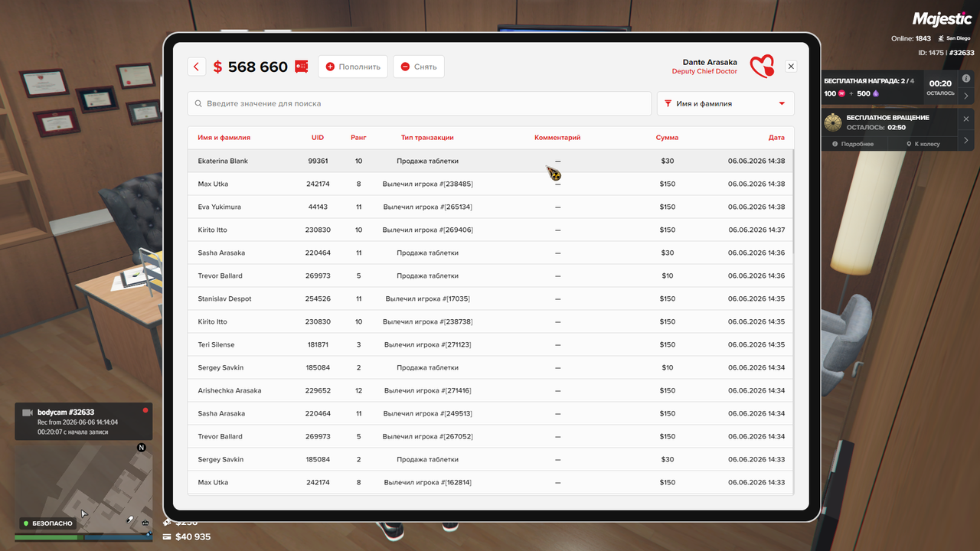
Task: Sort by Тип транзакции column header
Action: pyautogui.click(x=427, y=138)
